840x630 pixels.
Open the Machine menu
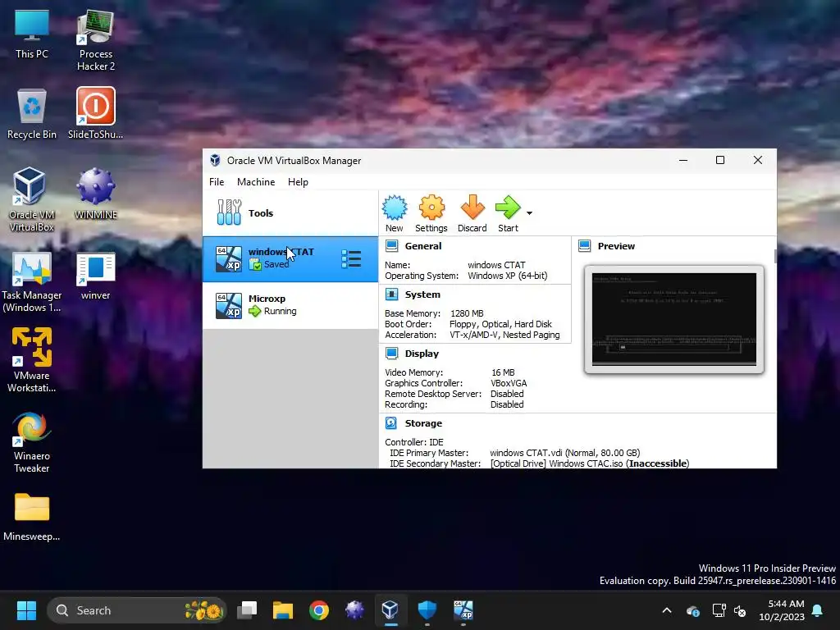pyautogui.click(x=256, y=181)
